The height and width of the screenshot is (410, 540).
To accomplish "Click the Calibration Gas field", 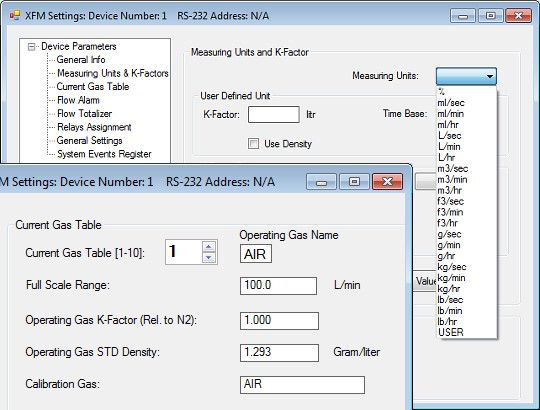I will coord(302,385).
